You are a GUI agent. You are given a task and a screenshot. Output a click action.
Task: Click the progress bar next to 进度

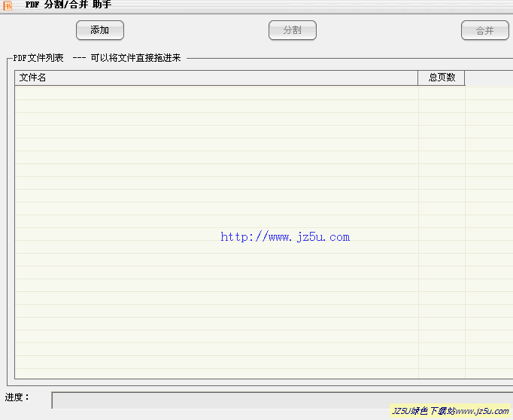[282, 400]
